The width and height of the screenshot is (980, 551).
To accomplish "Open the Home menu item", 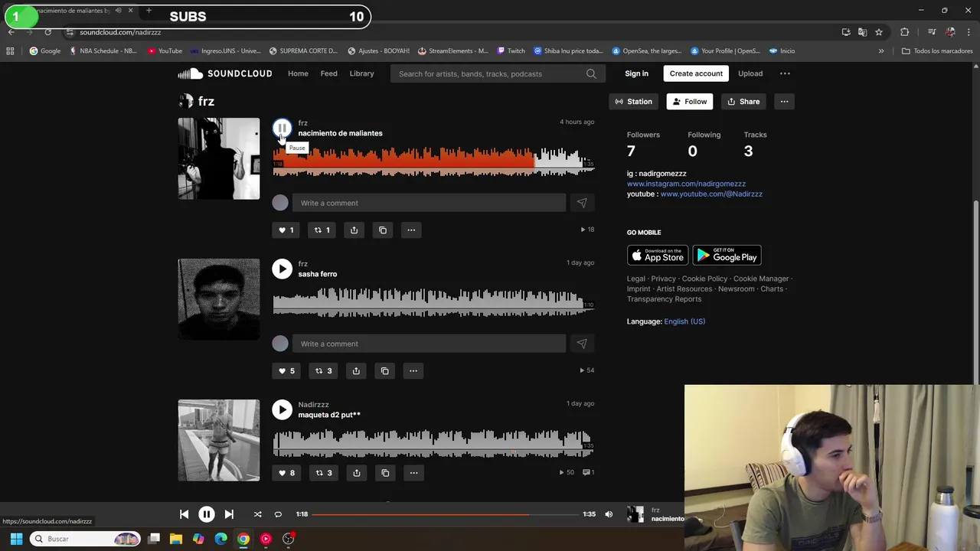I will click(x=298, y=73).
